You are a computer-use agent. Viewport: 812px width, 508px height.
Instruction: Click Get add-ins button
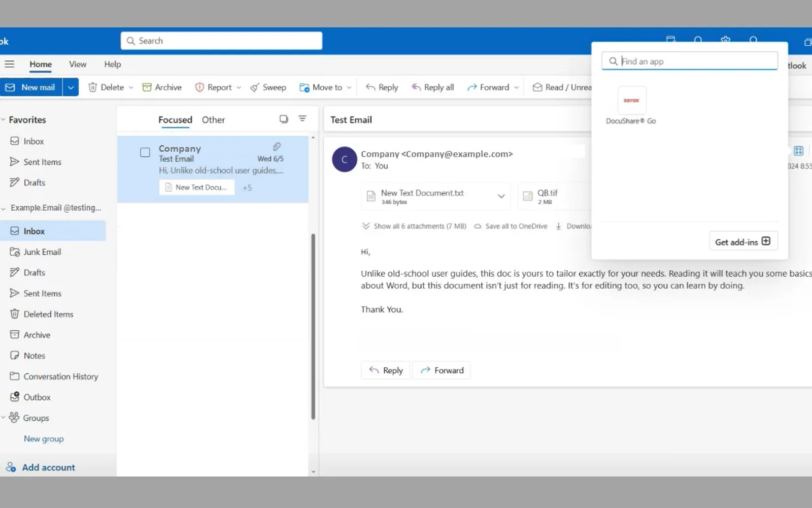743,241
